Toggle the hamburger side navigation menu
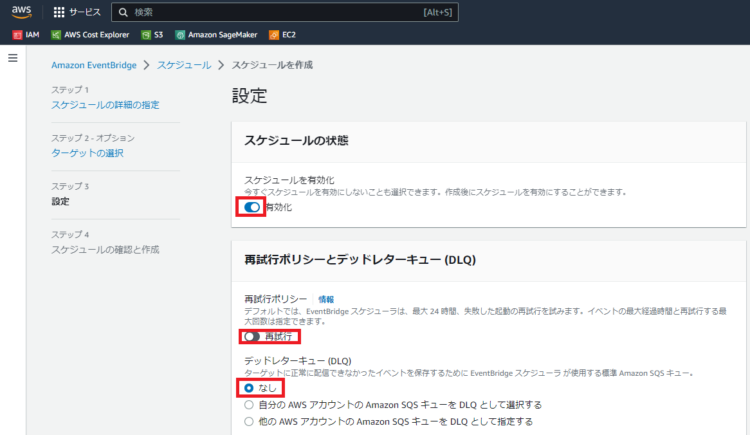750x435 pixels. click(x=13, y=58)
